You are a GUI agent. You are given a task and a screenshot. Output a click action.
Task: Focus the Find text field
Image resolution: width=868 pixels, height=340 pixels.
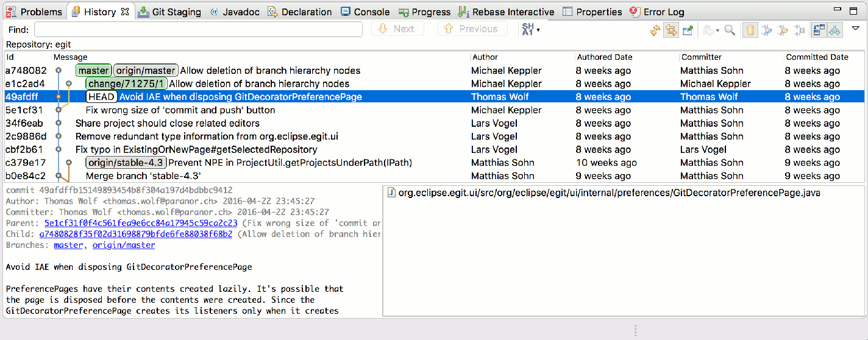pyautogui.click(x=198, y=29)
